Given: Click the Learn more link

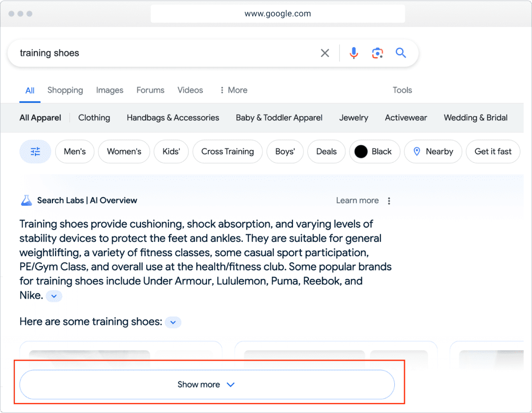Looking at the screenshot, I should coord(357,200).
